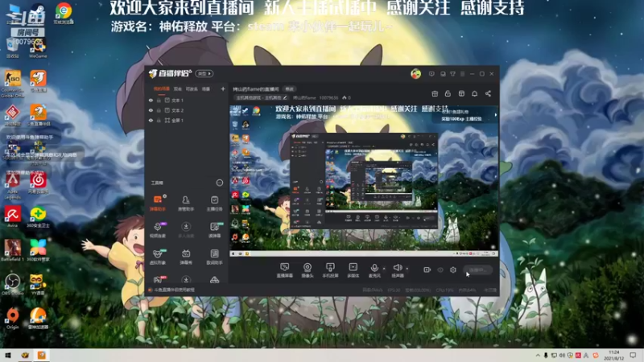
Task: Click the share icon in room header
Action: [x=488, y=93]
